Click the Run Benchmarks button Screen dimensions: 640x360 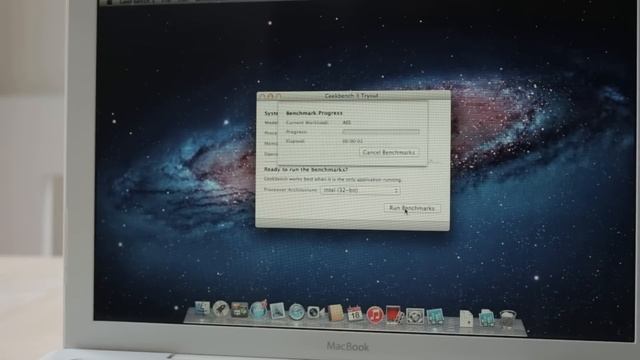412,208
